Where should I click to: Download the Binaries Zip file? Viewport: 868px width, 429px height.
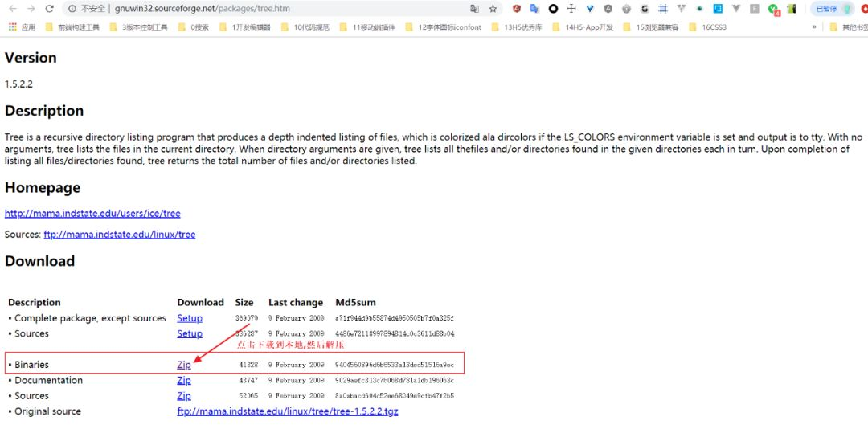click(x=184, y=365)
